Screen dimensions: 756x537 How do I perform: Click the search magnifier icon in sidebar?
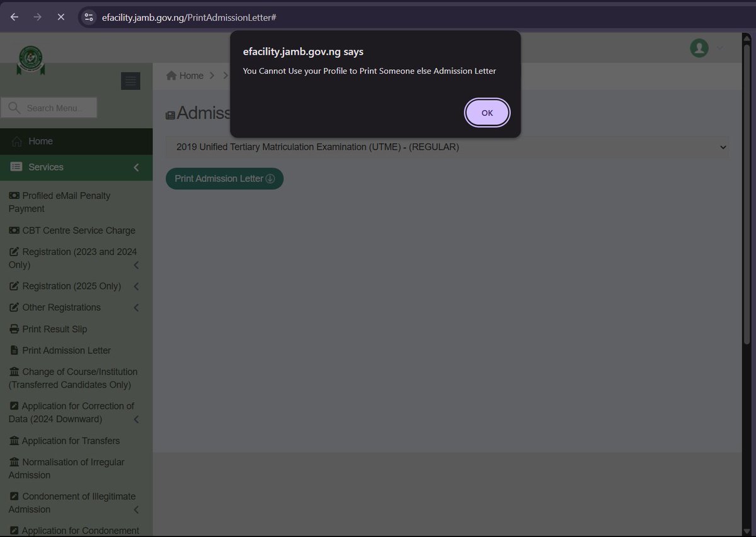tap(14, 107)
